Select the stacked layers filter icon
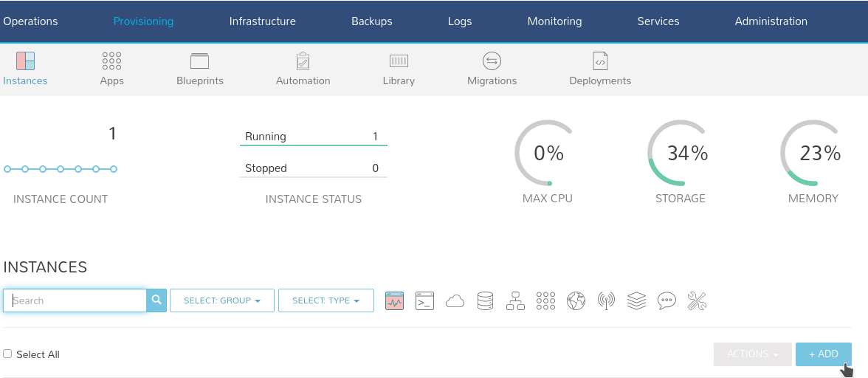Screen dimensions: 868x378 [636, 300]
